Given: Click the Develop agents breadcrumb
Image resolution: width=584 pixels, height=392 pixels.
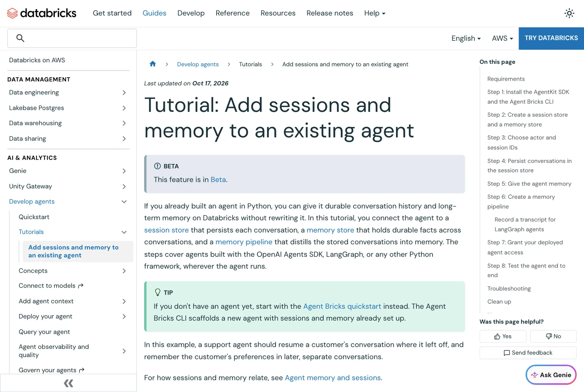Looking at the screenshot, I should 198,64.
